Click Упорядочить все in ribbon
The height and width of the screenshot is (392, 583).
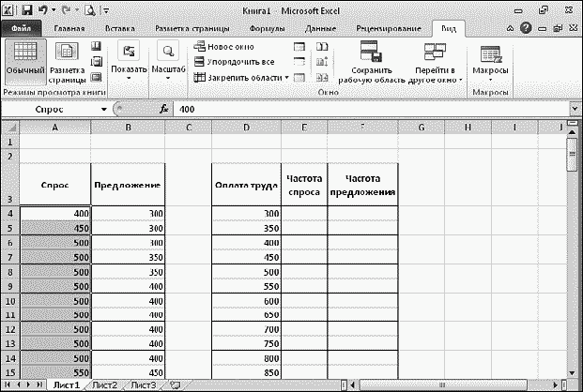pyautogui.click(x=233, y=61)
